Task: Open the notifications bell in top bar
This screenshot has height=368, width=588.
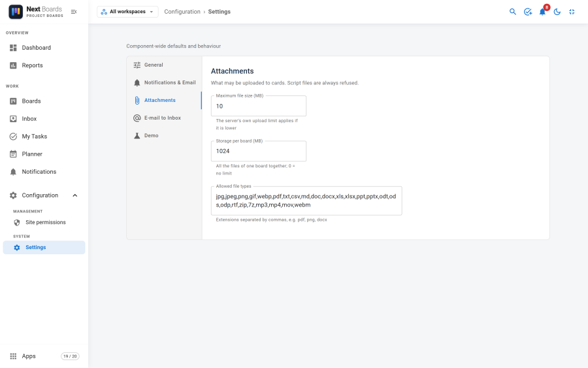Action: tap(542, 12)
